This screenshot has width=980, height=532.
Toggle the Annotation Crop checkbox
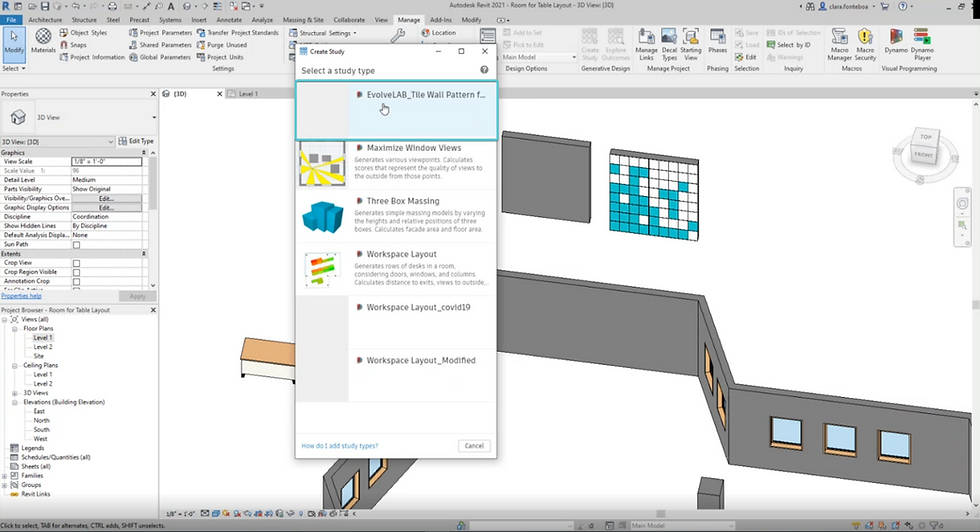[x=76, y=281]
